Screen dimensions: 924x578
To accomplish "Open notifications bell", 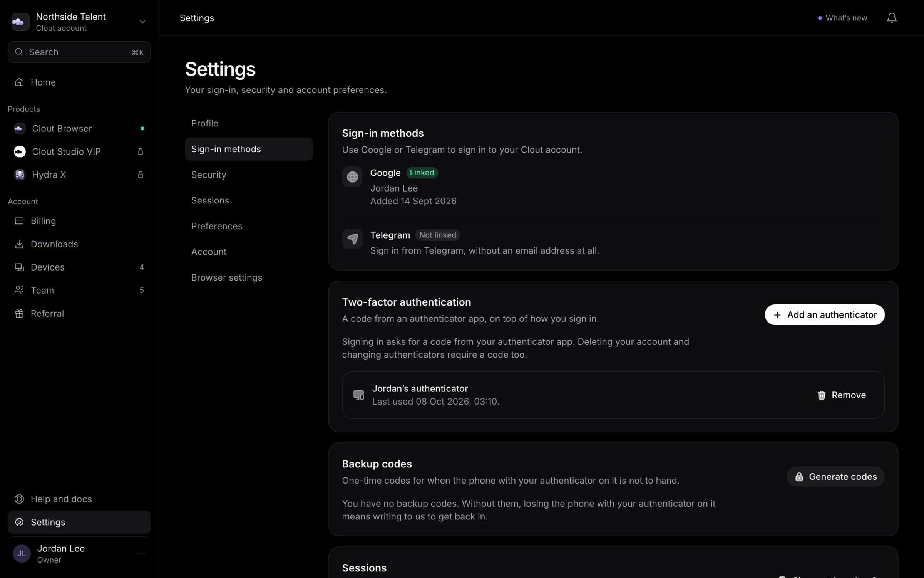I will click(x=892, y=18).
